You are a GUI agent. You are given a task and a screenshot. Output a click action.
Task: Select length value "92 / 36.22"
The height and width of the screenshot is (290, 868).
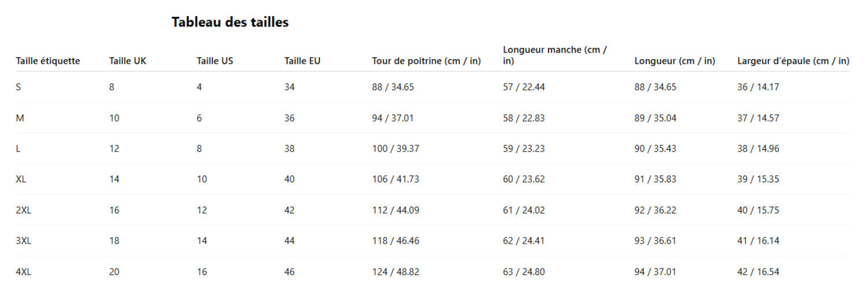[655, 210]
